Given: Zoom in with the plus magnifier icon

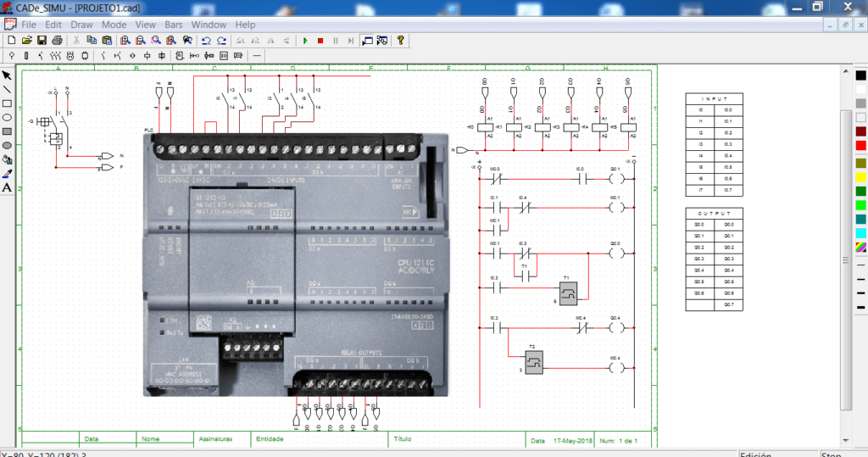Looking at the screenshot, I should [x=125, y=41].
